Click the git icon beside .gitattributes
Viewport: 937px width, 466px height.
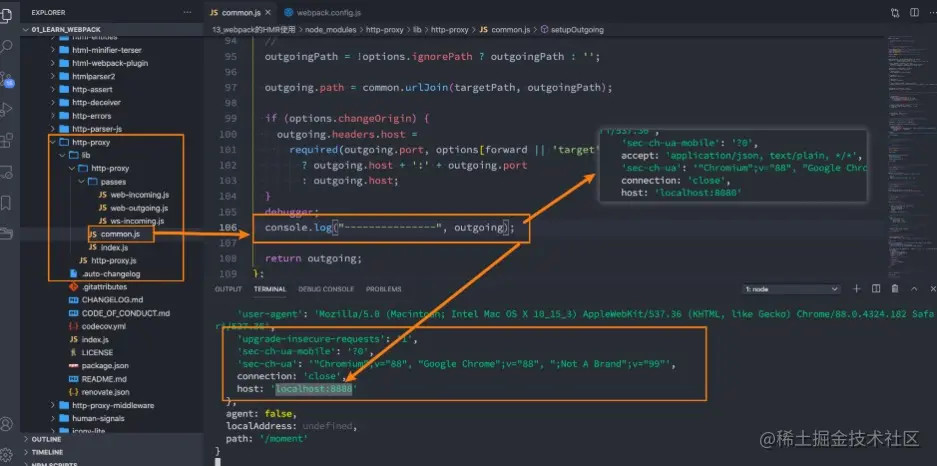click(74, 287)
